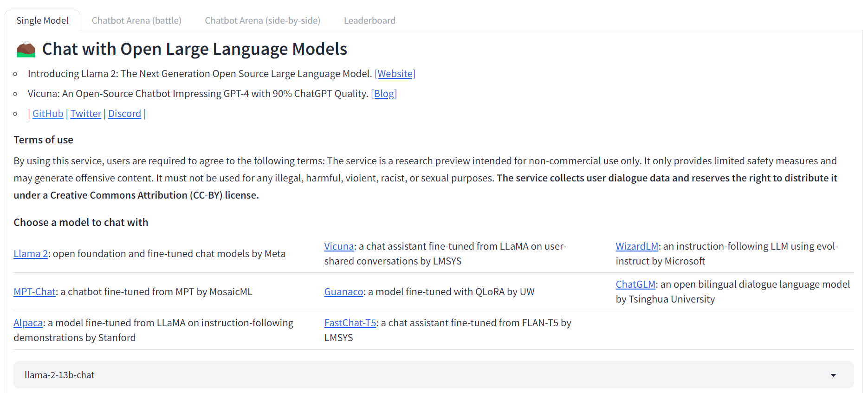Open the FastChat-T5 model link
Image resolution: width=868 pixels, height=393 pixels.
pos(350,323)
